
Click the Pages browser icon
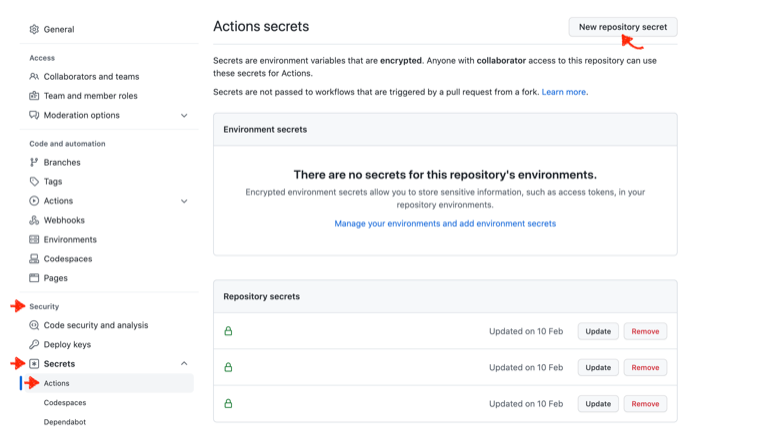(34, 278)
